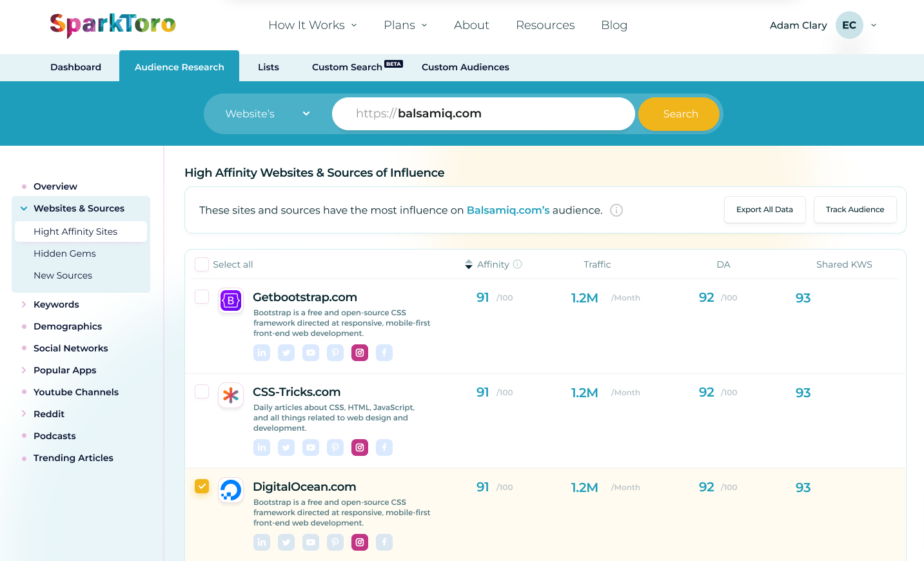Open the DigitalOcean.com logo icon

[231, 490]
